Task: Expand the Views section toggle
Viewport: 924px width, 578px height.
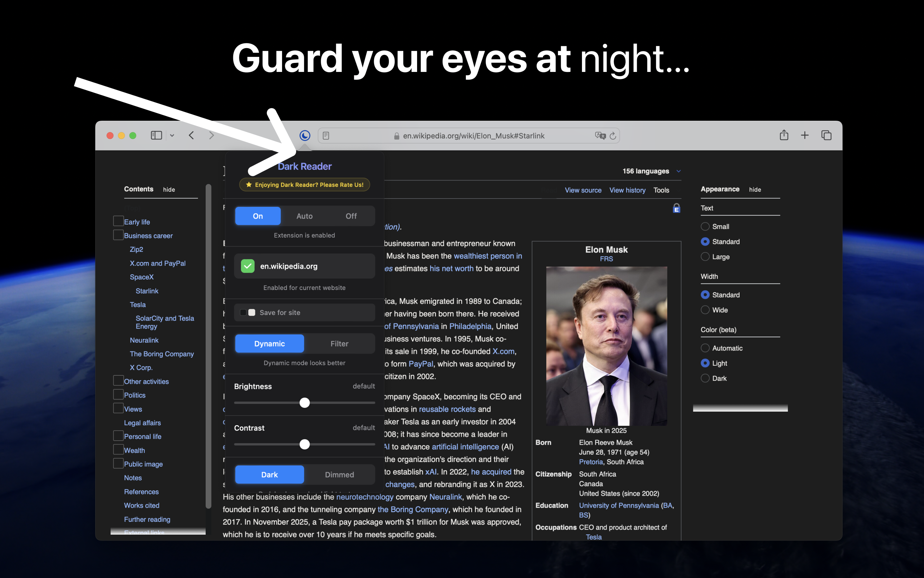Action: 118,408
